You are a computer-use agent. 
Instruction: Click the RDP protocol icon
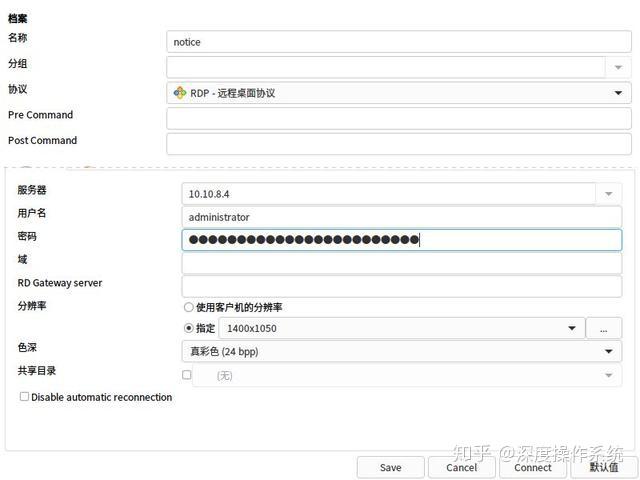tap(180, 93)
